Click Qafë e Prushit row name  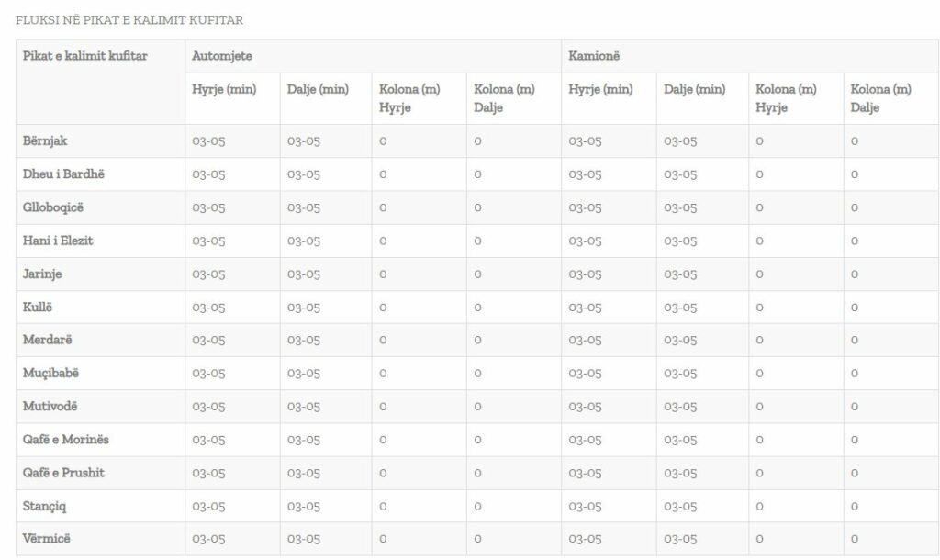[x=63, y=473]
